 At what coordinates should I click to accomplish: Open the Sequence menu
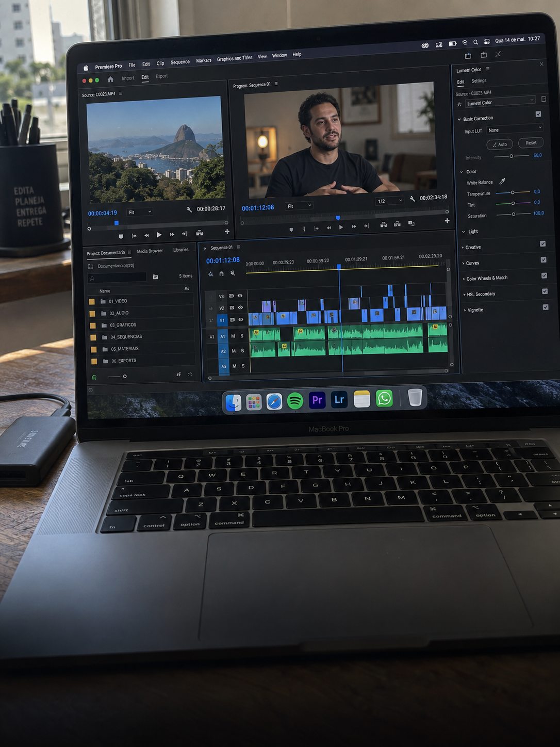click(x=180, y=62)
